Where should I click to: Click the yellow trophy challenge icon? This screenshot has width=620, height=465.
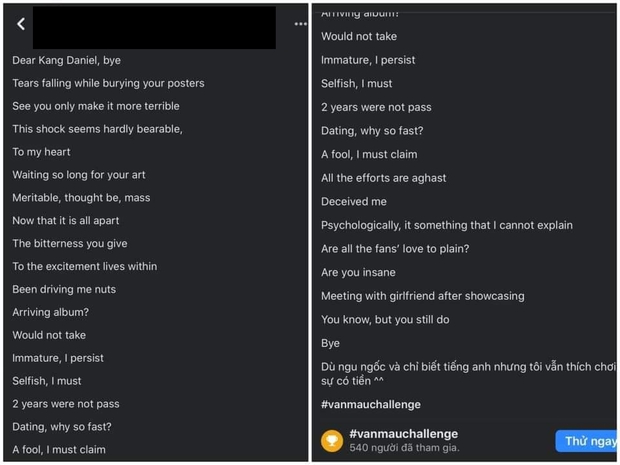click(332, 440)
